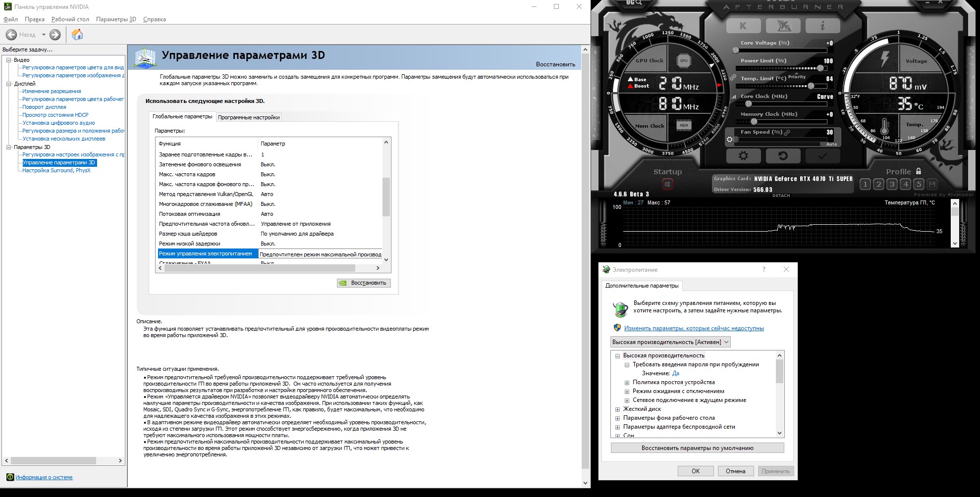The image size is (980, 497).
Task: Select Режим низкой задержки setting row
Action: coord(270,244)
